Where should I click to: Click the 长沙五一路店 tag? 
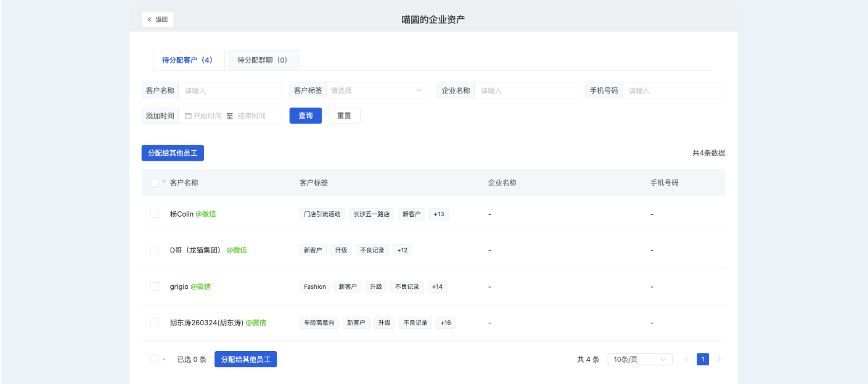tap(372, 214)
